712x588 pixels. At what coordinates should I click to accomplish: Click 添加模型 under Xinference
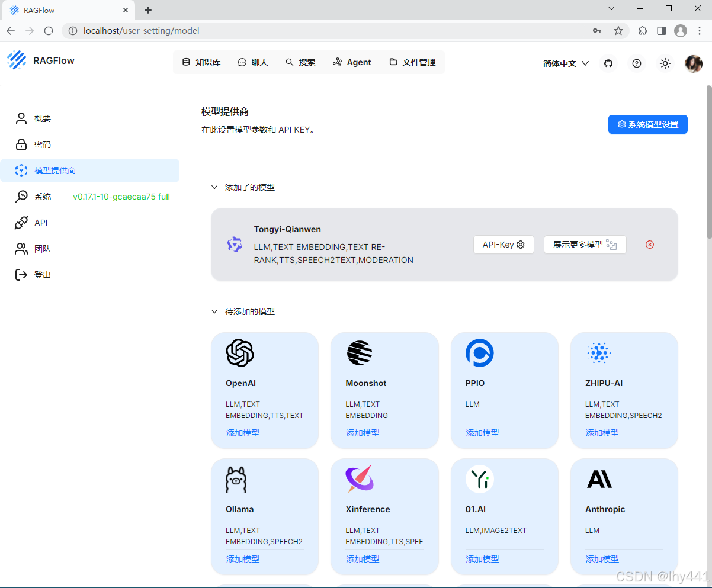(363, 559)
